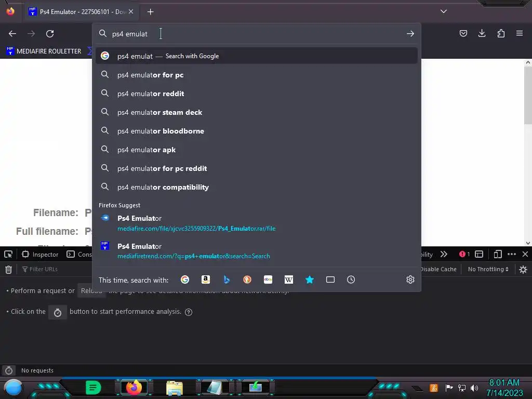532x399 pixels.
Task: Search this time with Google icon
Action: (185, 280)
